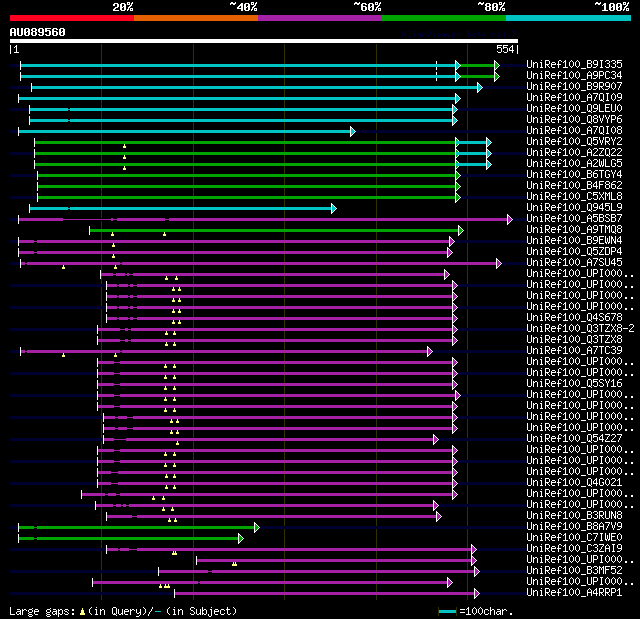The width and height of the screenshot is (640, 619).
Task: Open hit UniRef100_B9I335
Action: point(574,64)
